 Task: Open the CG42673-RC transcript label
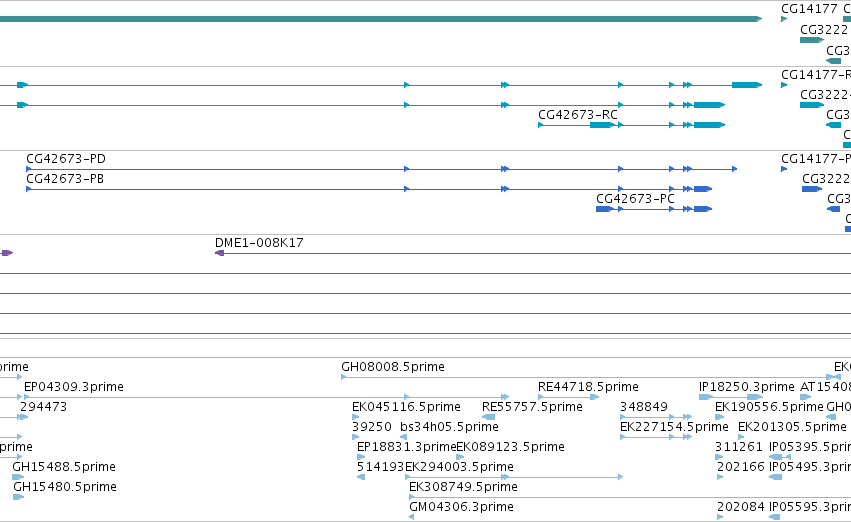click(x=577, y=115)
